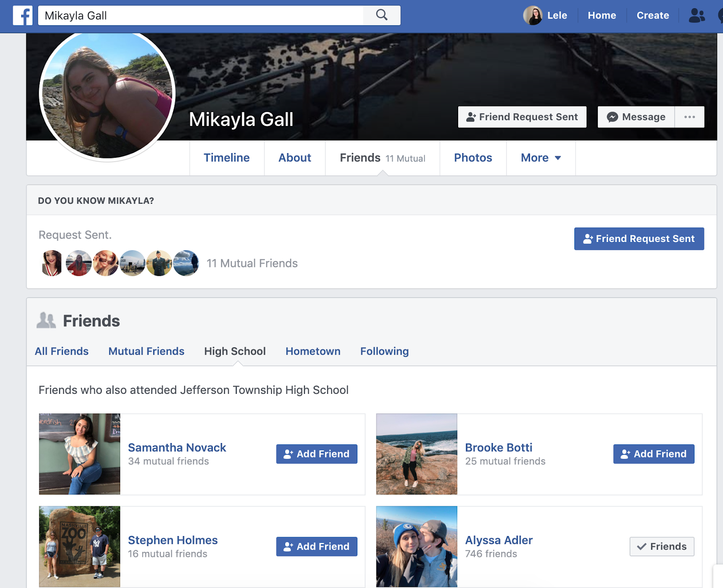Click the sixth mutual friend avatar
This screenshot has width=723, height=588.
click(186, 263)
